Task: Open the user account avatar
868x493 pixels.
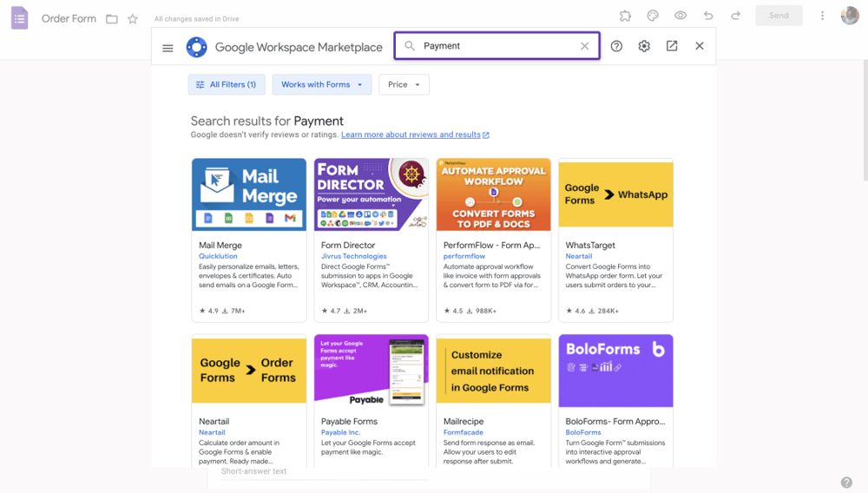Action: coord(850,16)
